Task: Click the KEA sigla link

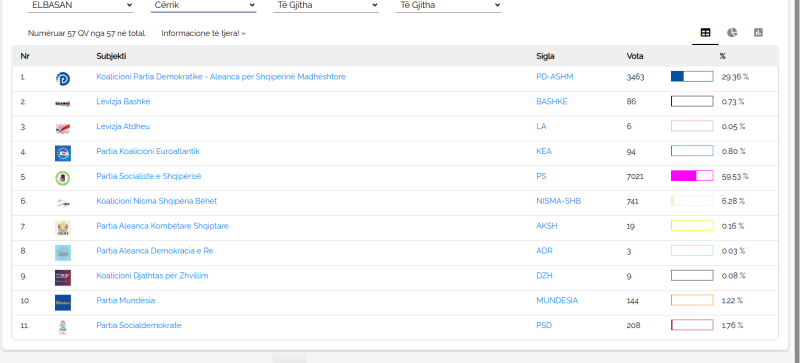Action: [544, 152]
